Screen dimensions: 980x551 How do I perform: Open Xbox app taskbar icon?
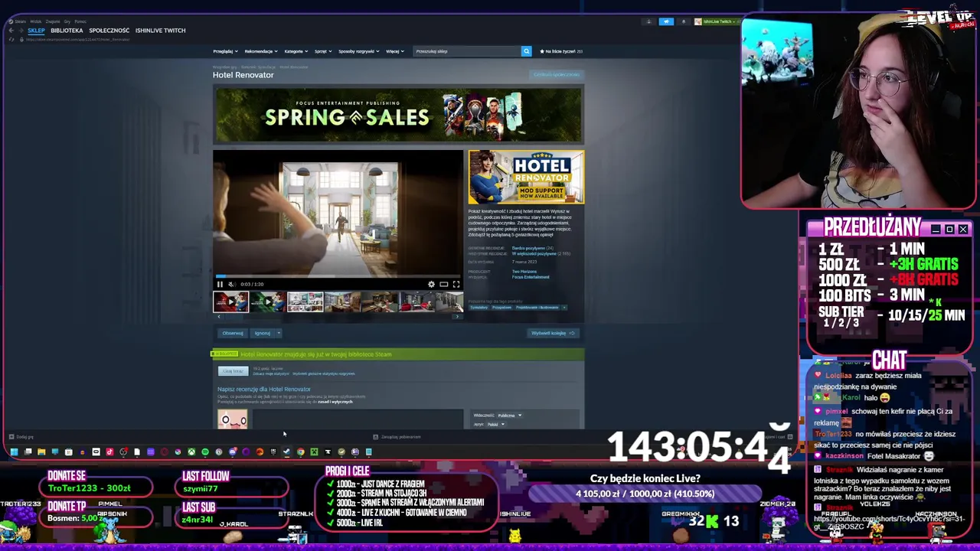pyautogui.click(x=191, y=452)
